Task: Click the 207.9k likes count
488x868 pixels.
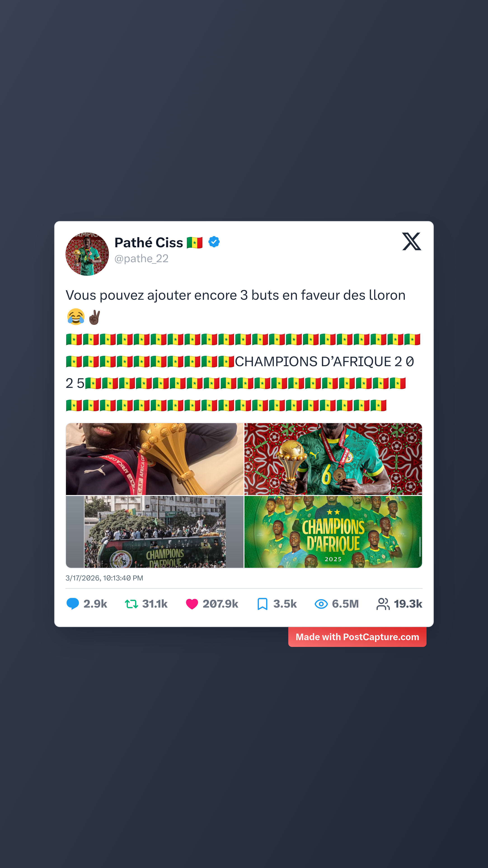Action: (220, 604)
